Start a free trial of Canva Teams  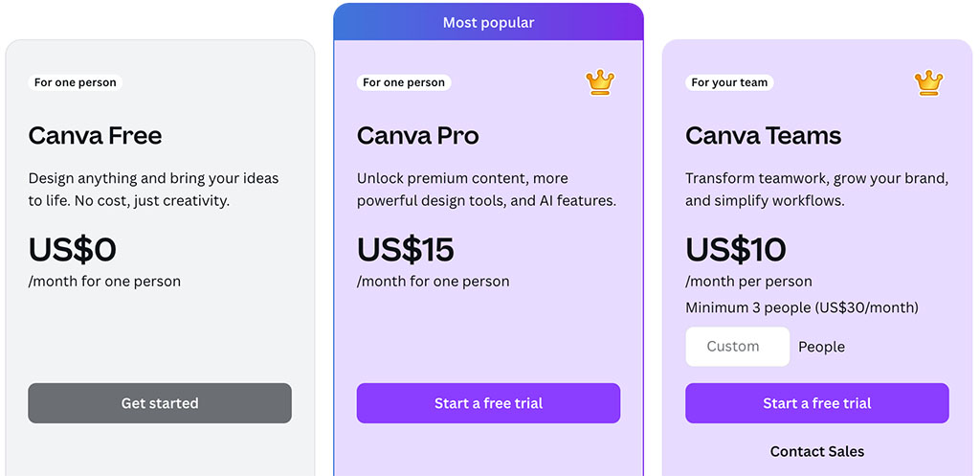coord(816,403)
